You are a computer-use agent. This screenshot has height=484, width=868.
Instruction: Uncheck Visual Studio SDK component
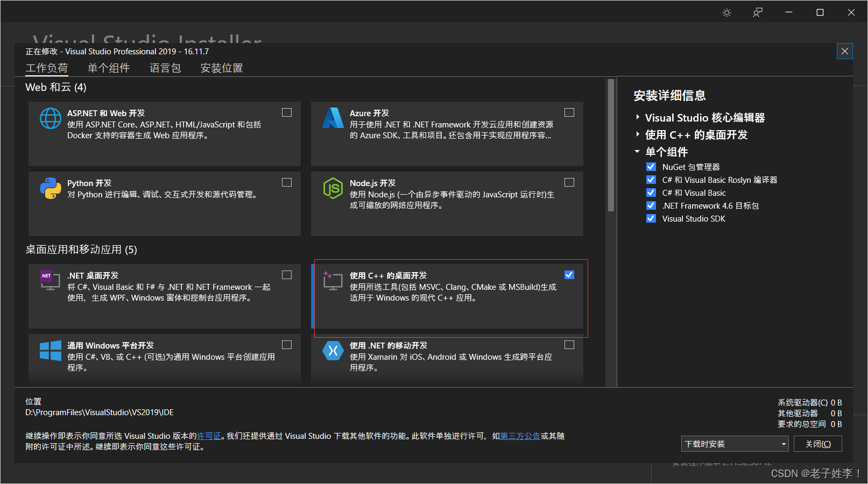651,218
